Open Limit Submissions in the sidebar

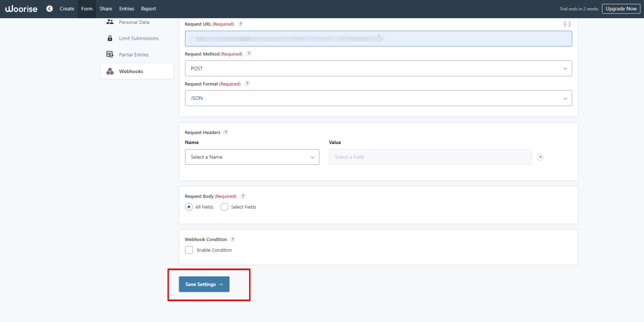coord(138,38)
